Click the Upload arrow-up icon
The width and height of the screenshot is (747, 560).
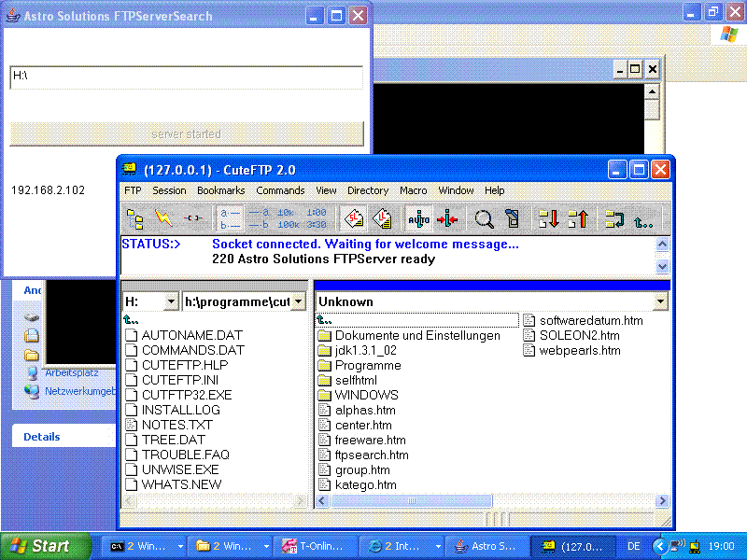[578, 218]
